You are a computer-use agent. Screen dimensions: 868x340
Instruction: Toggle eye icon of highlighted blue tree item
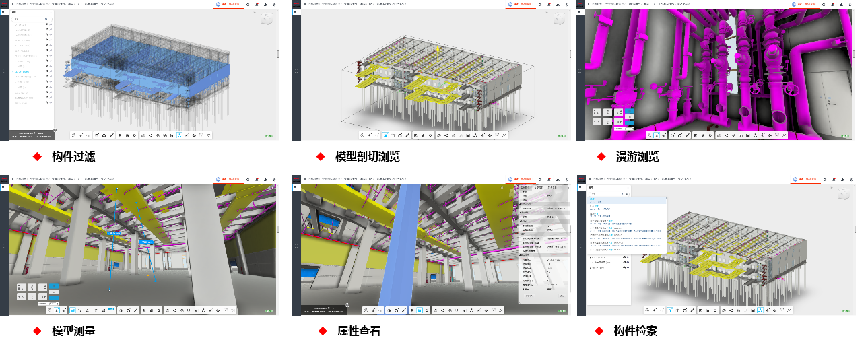[48, 71]
